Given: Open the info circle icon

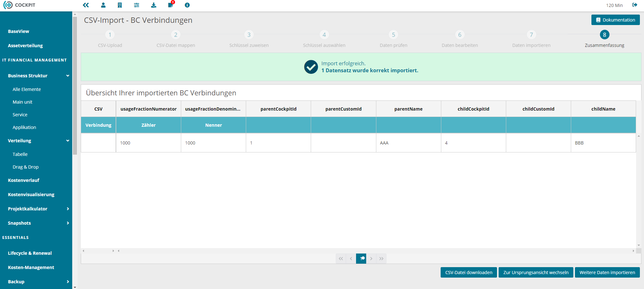Looking at the screenshot, I should click(x=187, y=5).
